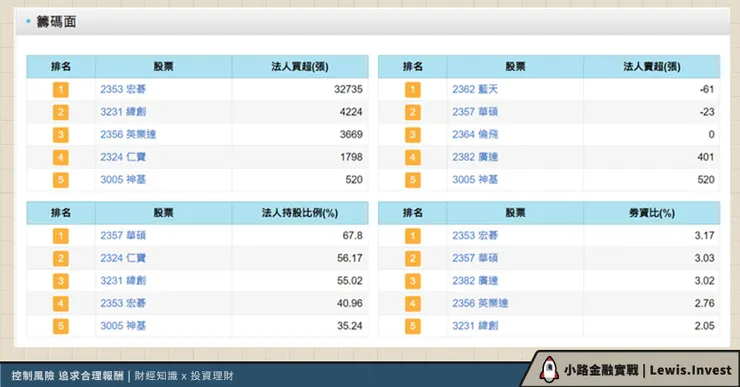740x387 pixels.
Task: Click the 券資比(%) column header
Action: (651, 213)
